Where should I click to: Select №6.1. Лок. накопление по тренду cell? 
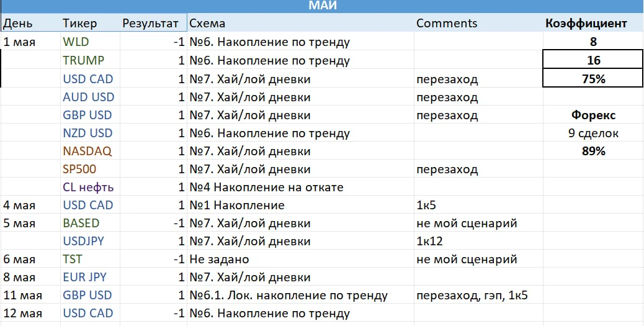click(x=300, y=295)
